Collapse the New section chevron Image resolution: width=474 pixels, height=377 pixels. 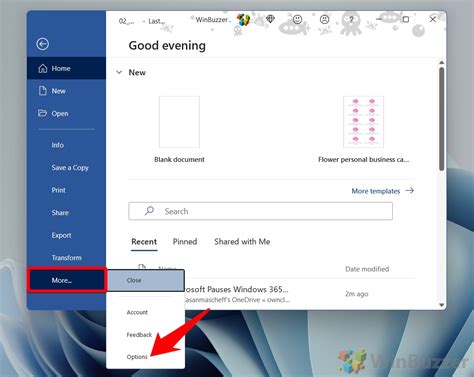pyautogui.click(x=119, y=72)
